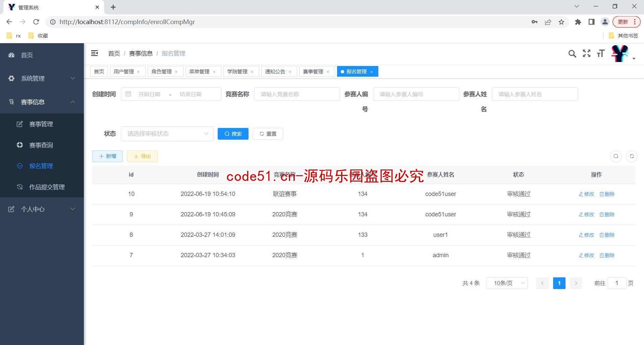This screenshot has width=644, height=345.
Task: Open the 10条/页 page size dropdown
Action: [x=507, y=283]
